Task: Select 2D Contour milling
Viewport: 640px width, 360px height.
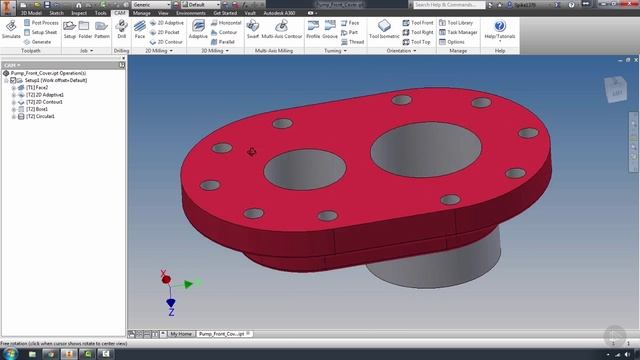Action: pos(166,42)
